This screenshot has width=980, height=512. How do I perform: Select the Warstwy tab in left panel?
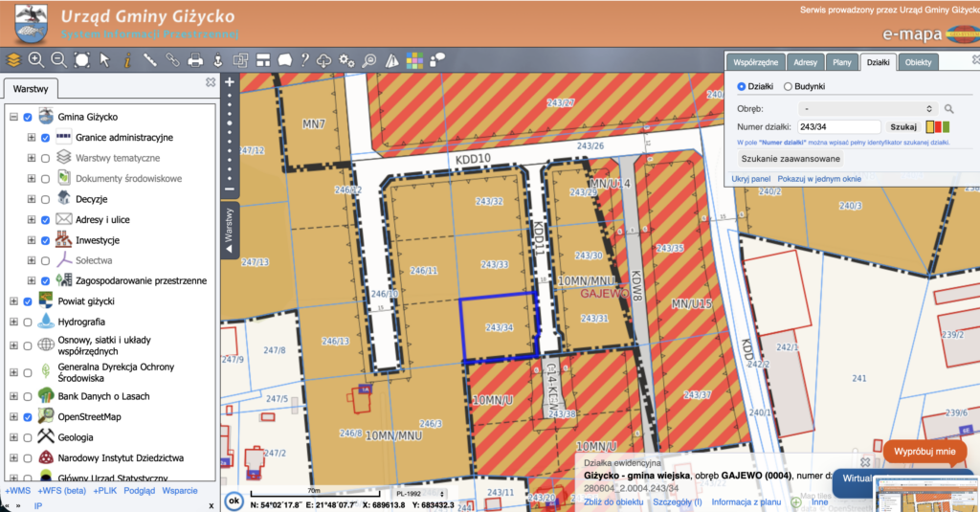coord(31,89)
